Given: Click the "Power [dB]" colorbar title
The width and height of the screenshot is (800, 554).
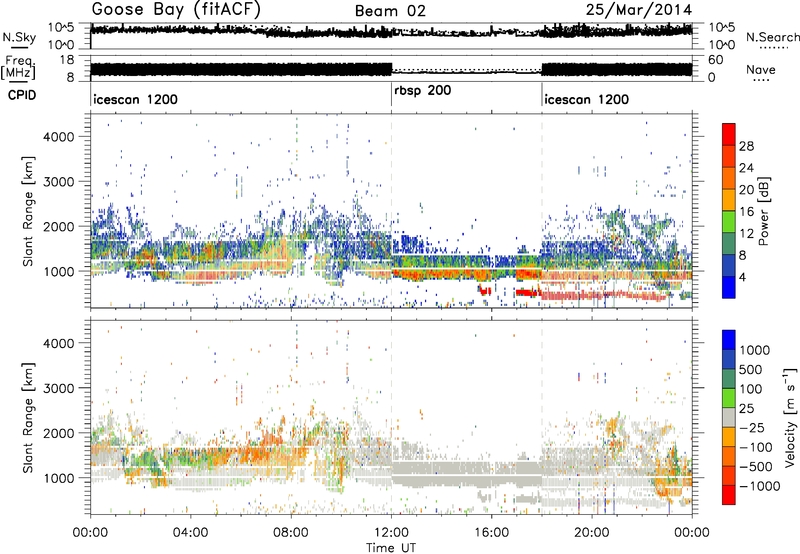Looking at the screenshot, I should 763,211.
